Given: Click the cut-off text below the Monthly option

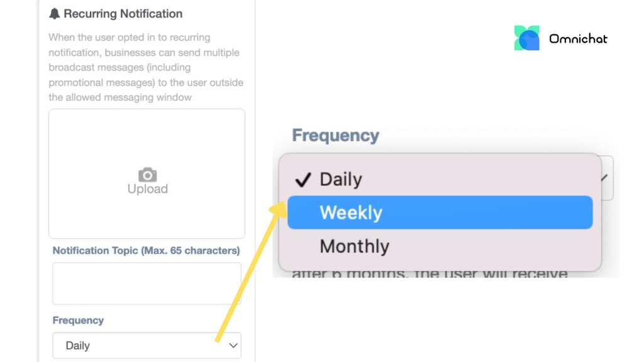Looking at the screenshot, I should [x=430, y=275].
